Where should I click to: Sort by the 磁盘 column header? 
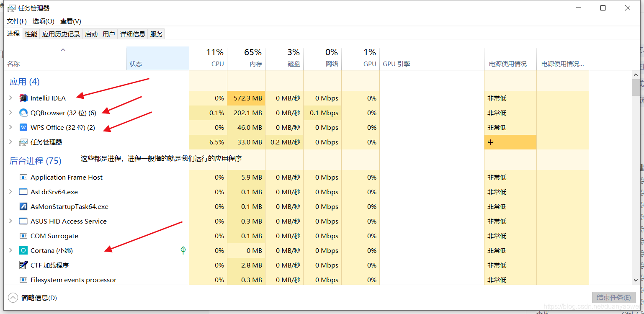(284, 58)
